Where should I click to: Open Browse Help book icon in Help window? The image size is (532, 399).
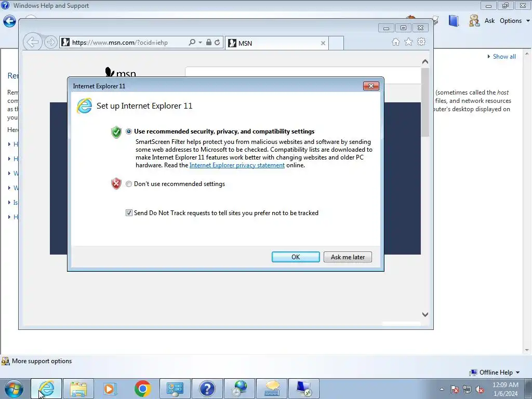(x=453, y=21)
